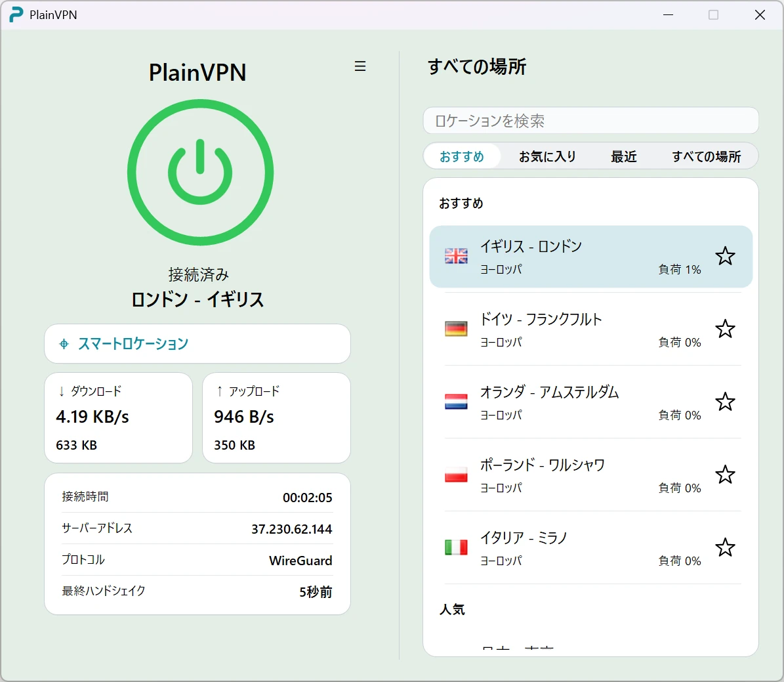The width and height of the screenshot is (784, 682).
Task: Click the 最終ハンドシェイク label
Action: [x=104, y=591]
